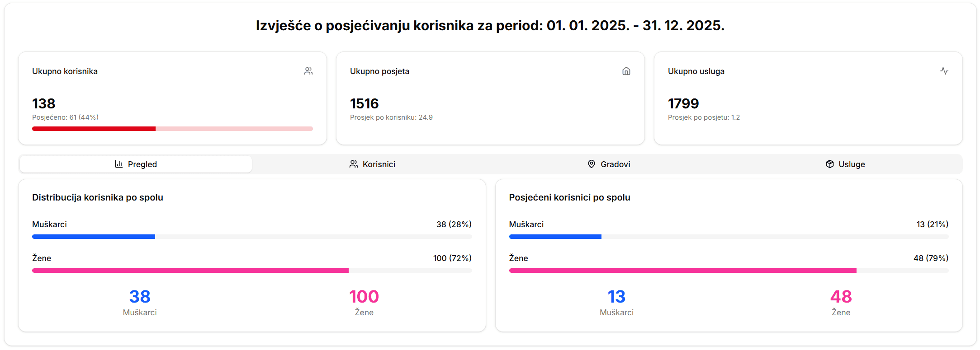
Task: Click the house icon on Ukupno posjeta card
Action: 627,70
